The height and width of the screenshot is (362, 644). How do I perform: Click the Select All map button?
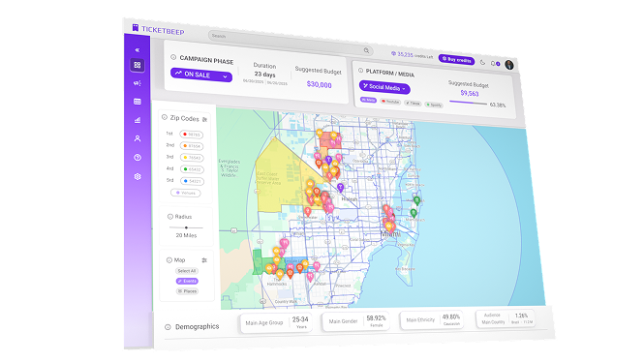click(187, 271)
